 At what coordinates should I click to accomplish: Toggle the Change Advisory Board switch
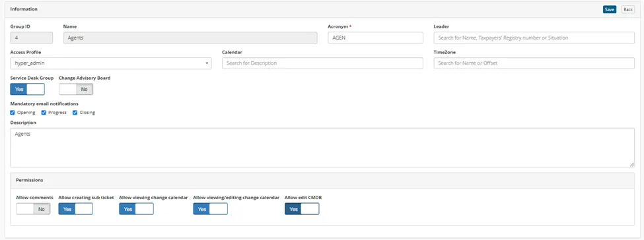[x=76, y=89]
